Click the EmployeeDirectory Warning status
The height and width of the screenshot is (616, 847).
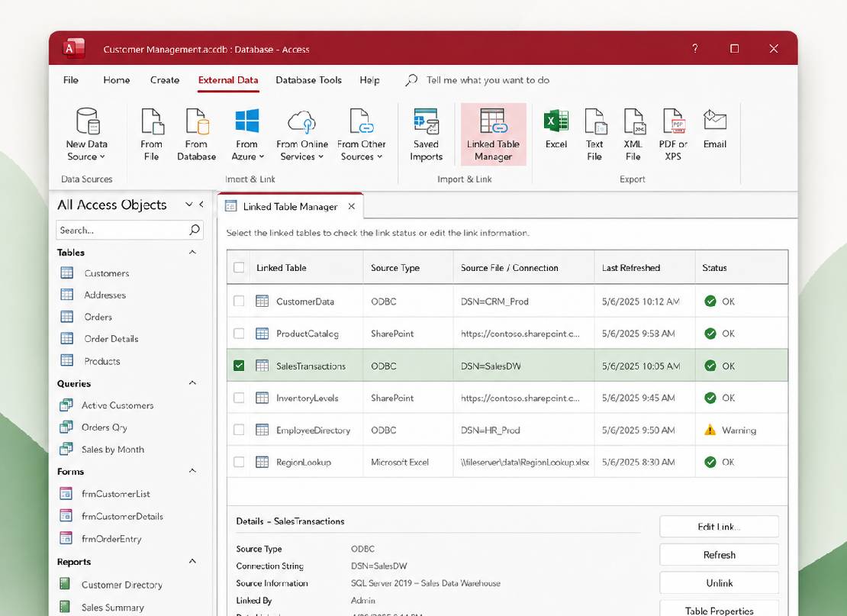coord(730,430)
